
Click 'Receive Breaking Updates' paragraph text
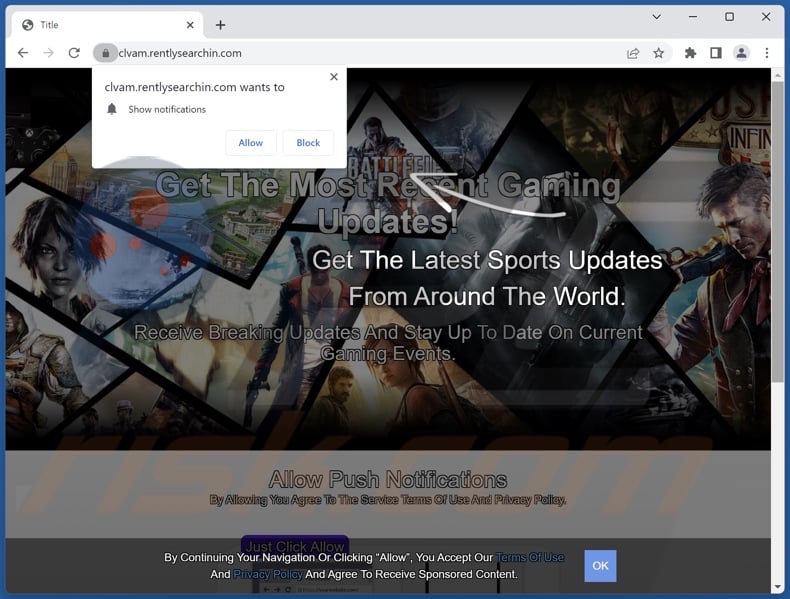[388, 343]
